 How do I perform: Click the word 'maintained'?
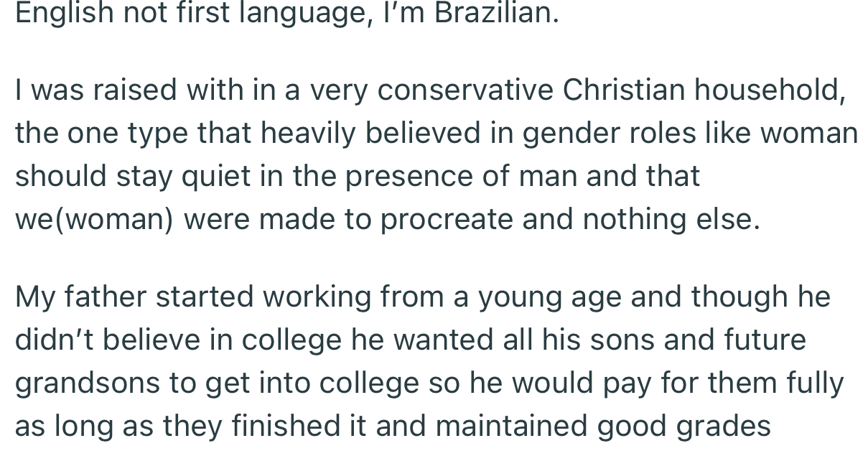(512, 427)
